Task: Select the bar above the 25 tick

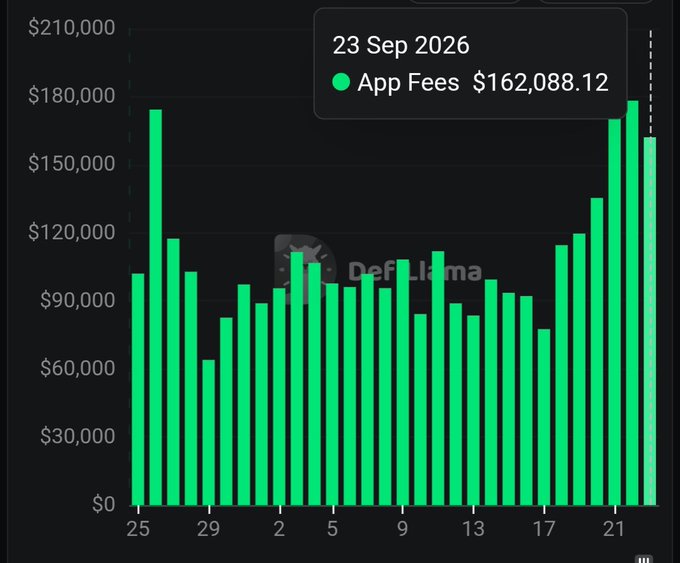Action: tap(138, 390)
